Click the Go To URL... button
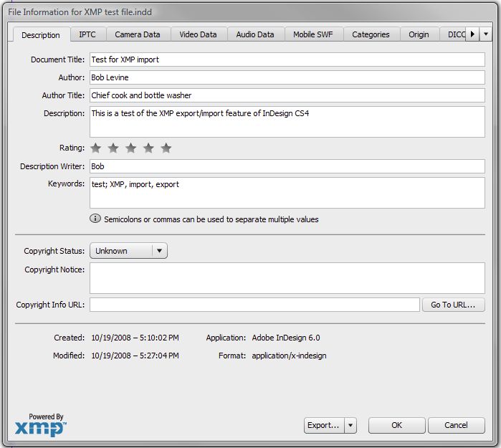The image size is (501, 448). point(454,305)
